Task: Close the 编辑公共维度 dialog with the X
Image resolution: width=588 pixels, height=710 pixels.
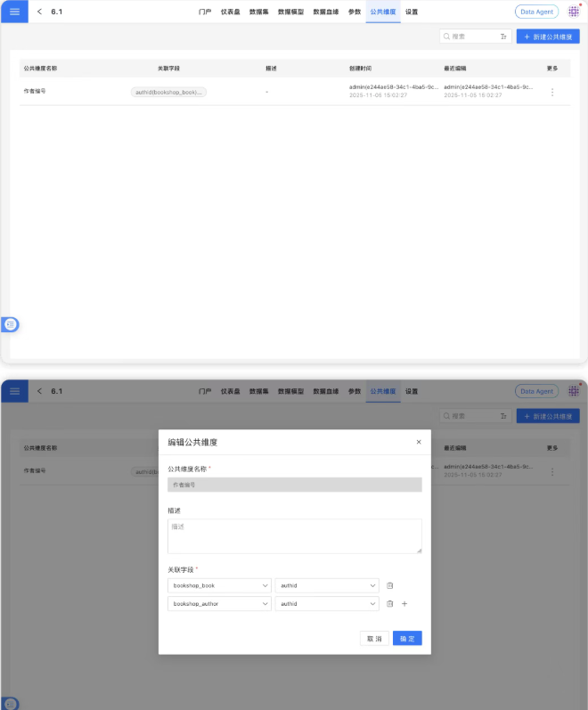Action: pos(419,442)
